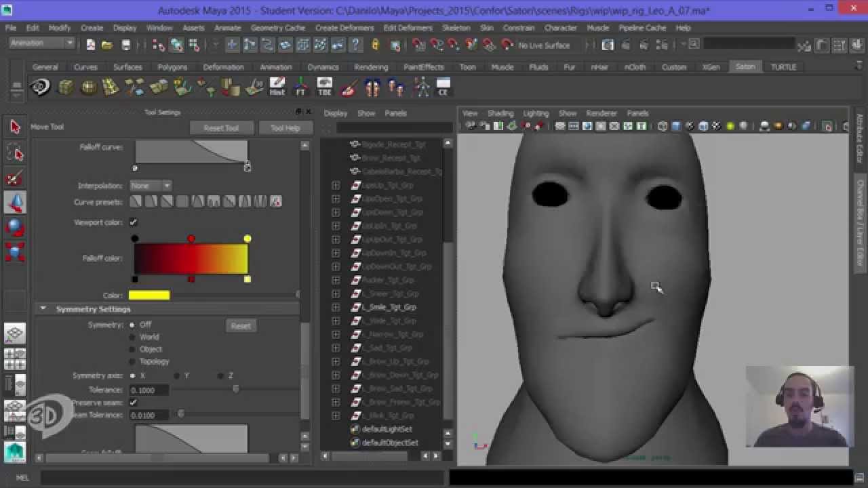868x488 pixels.
Task: Click the smooth shade sphere icon in viewport toolbar
Action: tap(676, 126)
